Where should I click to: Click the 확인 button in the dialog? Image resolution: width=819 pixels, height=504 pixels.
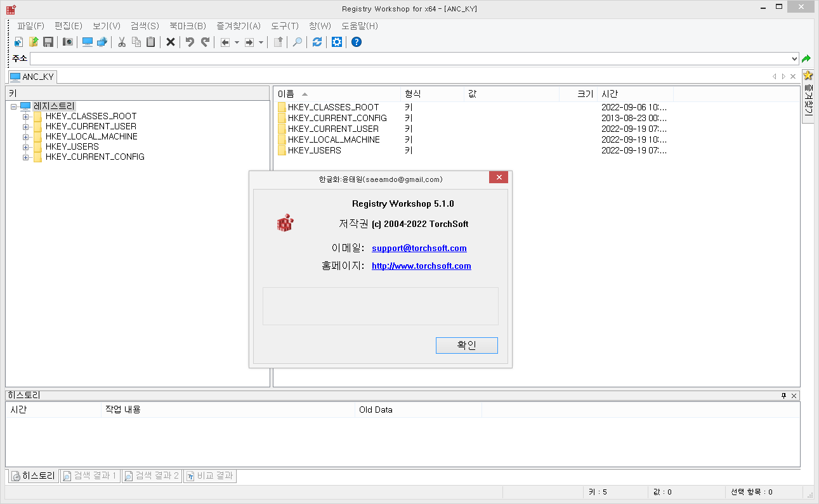tap(467, 346)
